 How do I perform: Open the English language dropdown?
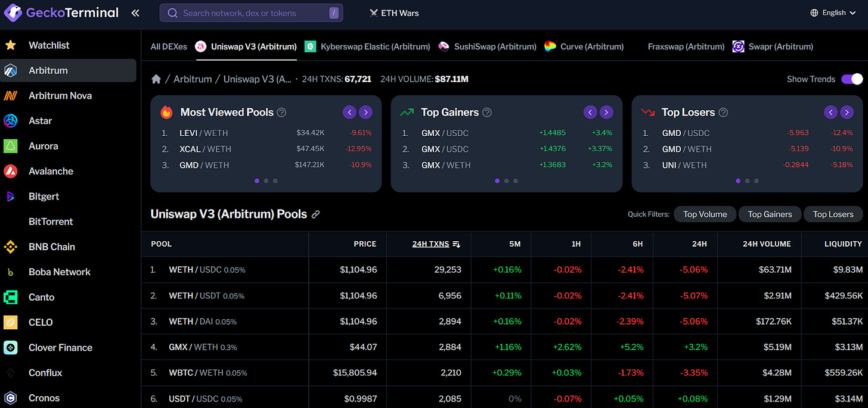pyautogui.click(x=833, y=12)
